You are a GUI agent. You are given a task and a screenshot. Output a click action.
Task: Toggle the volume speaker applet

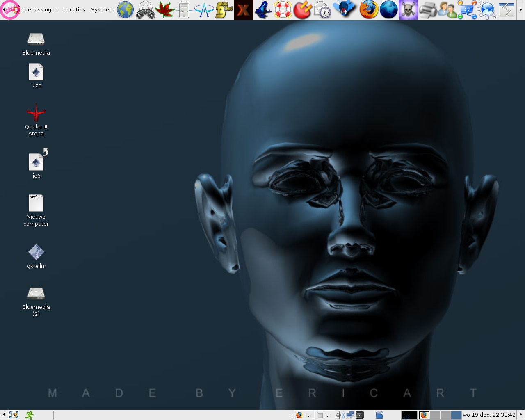340,415
